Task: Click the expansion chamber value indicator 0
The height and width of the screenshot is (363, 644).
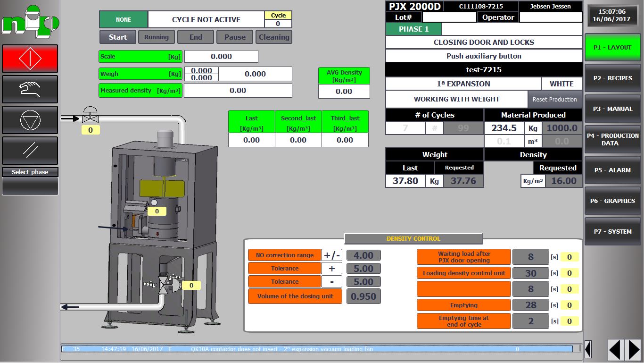Action: point(157,211)
